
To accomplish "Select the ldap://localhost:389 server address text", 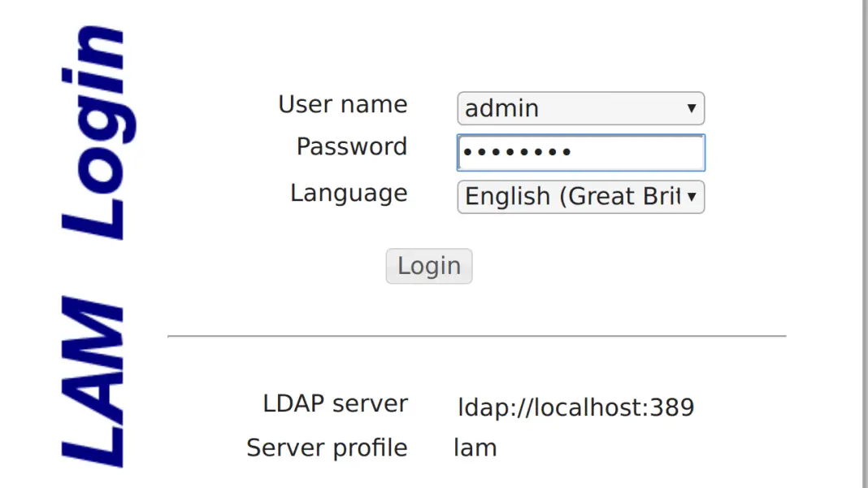I will click(575, 407).
